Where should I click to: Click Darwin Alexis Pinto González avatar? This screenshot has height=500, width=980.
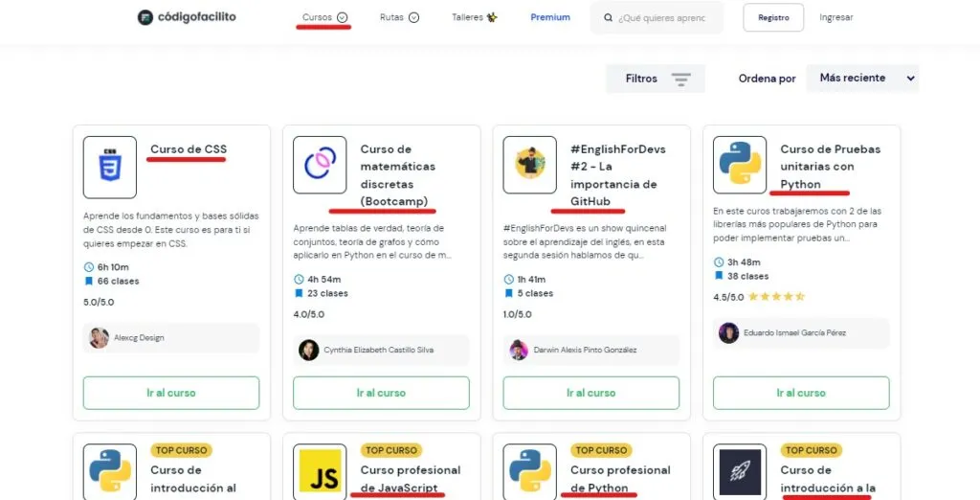coord(519,350)
